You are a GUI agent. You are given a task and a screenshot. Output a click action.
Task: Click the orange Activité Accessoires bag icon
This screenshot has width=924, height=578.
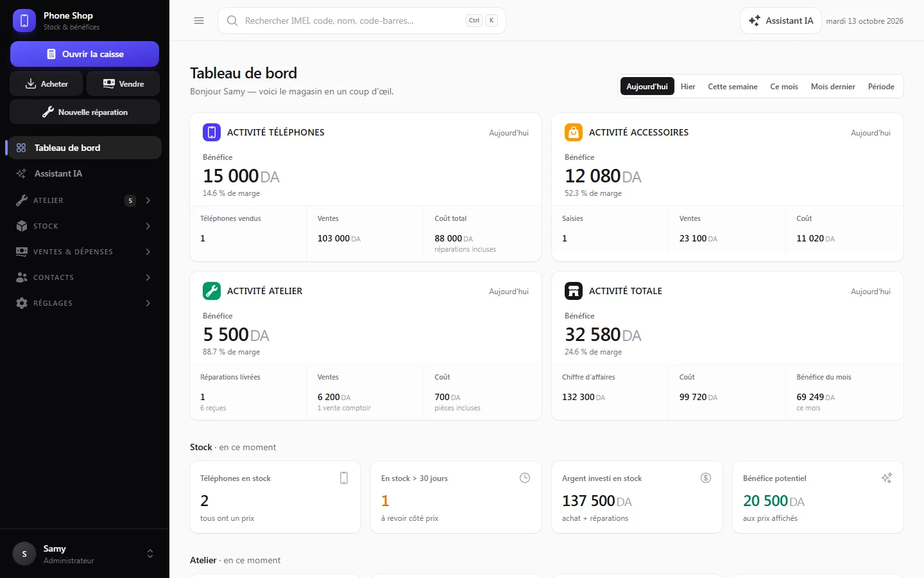(x=574, y=132)
